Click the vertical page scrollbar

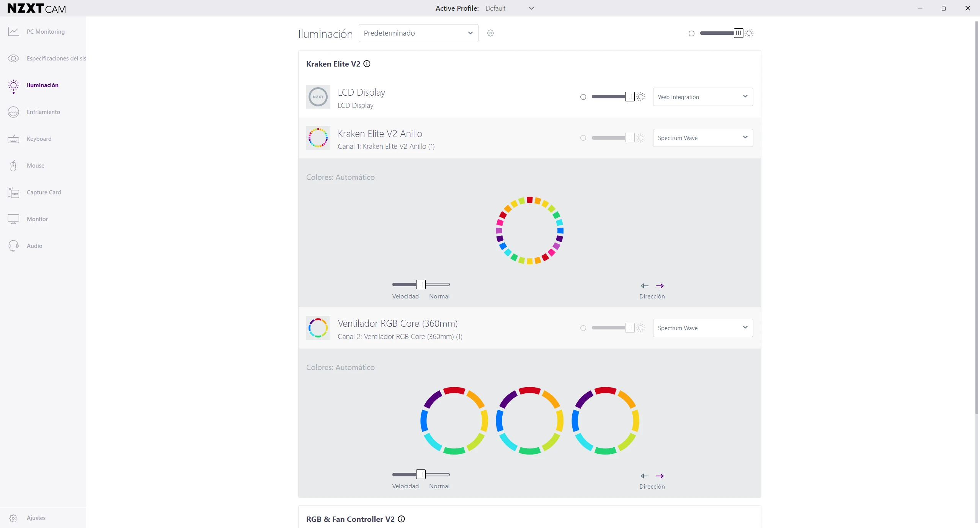pyautogui.click(x=977, y=217)
